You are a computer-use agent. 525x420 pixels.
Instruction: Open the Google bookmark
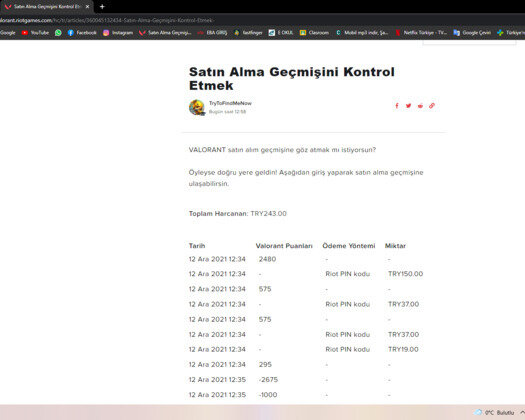tap(7, 32)
